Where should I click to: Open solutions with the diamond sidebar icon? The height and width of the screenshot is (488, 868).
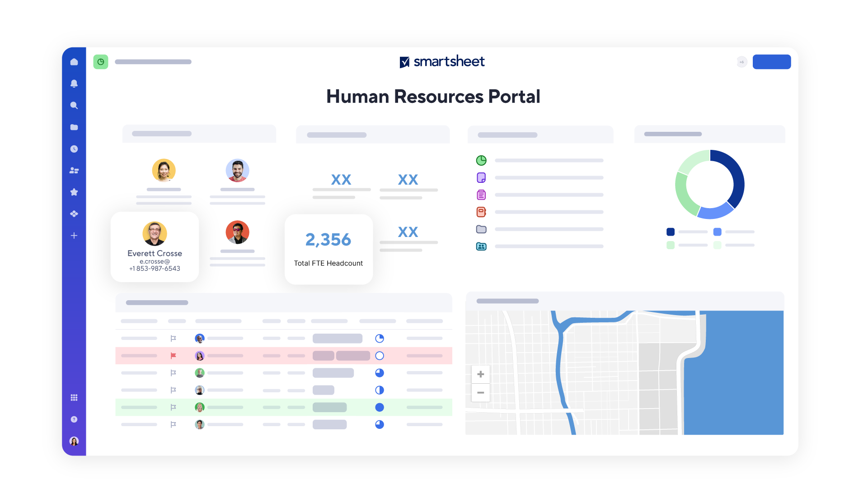click(74, 214)
